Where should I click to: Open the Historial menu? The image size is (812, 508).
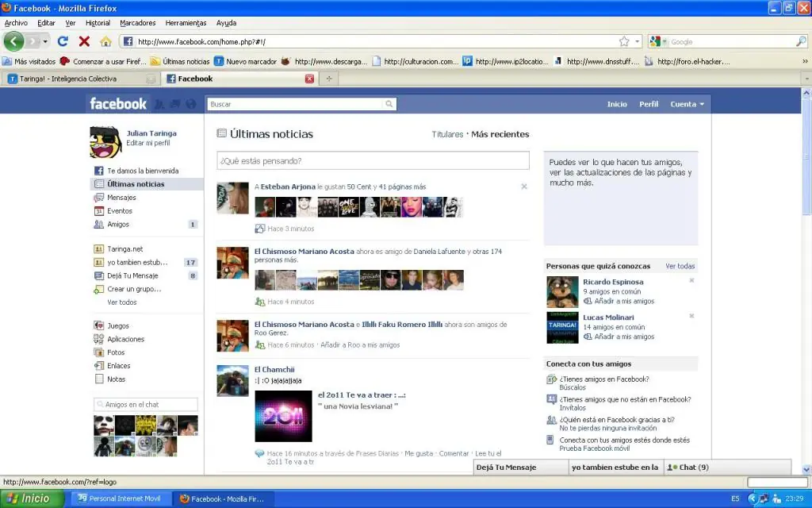[98, 23]
